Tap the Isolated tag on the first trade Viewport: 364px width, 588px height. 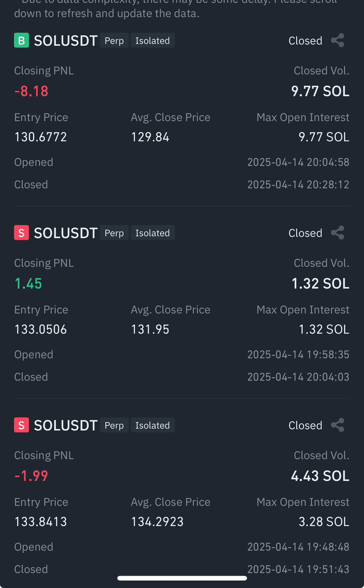pos(153,40)
